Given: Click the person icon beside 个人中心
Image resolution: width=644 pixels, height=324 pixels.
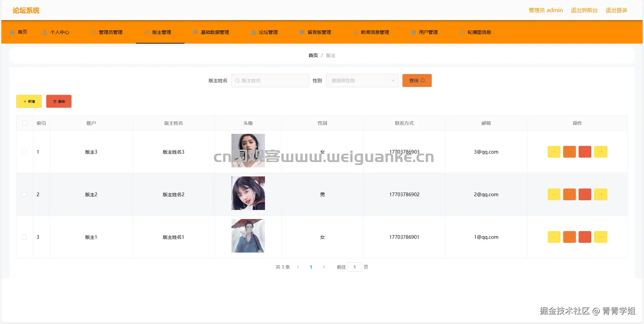Looking at the screenshot, I should [x=45, y=32].
